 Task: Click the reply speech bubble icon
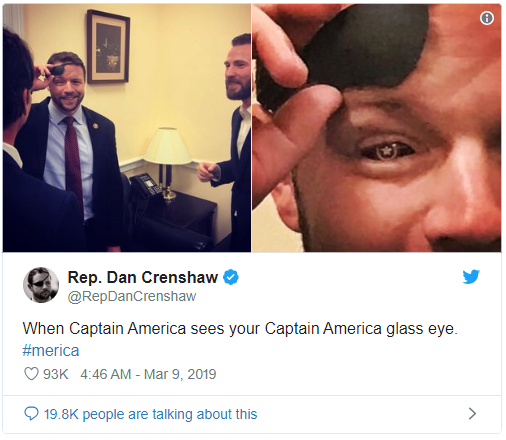31,414
